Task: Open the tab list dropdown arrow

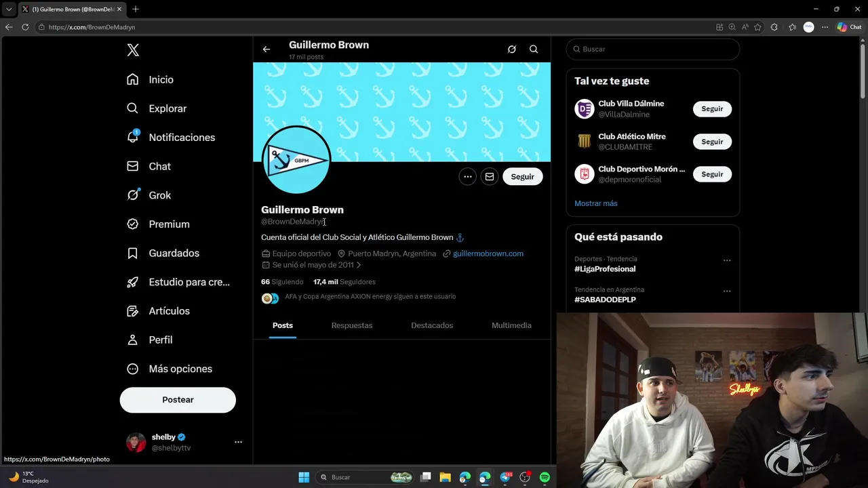Action: coord(9,9)
